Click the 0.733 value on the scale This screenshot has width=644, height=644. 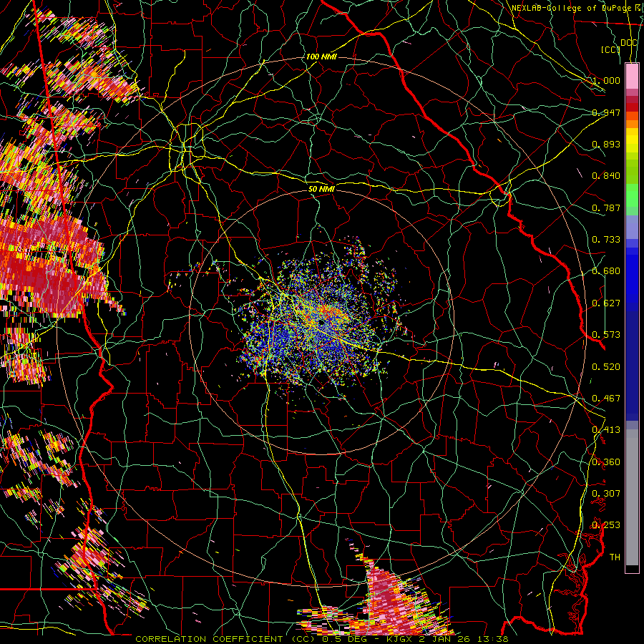pos(606,240)
